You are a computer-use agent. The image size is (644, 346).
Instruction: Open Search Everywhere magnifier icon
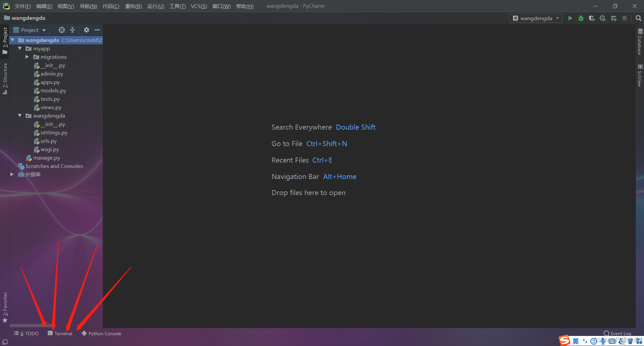(638, 18)
